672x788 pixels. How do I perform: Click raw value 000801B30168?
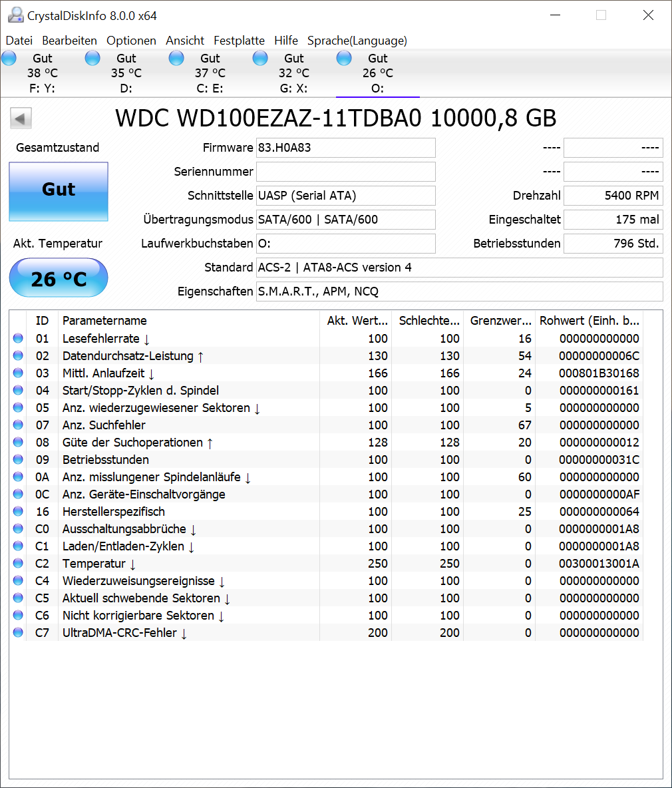coord(599,373)
